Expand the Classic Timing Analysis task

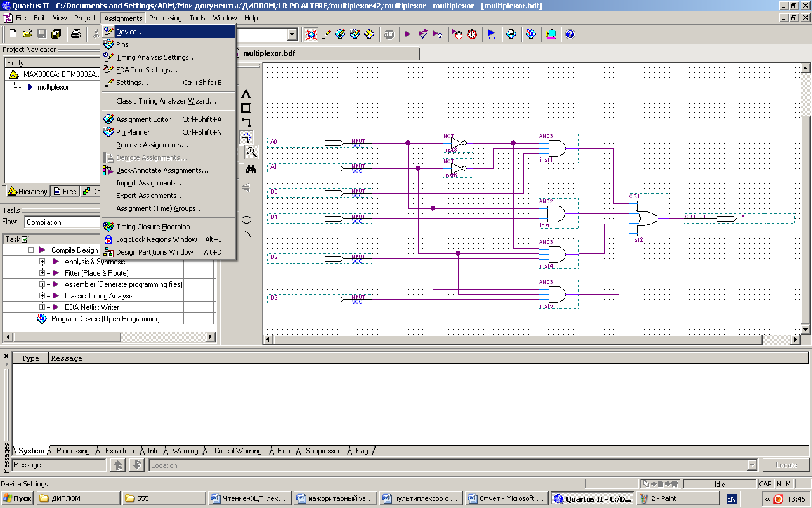click(43, 296)
